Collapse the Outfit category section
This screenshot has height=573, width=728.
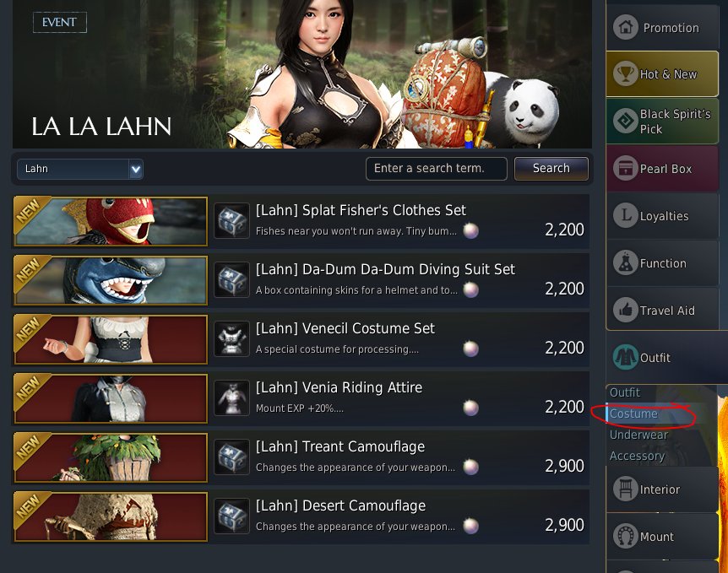pos(662,357)
